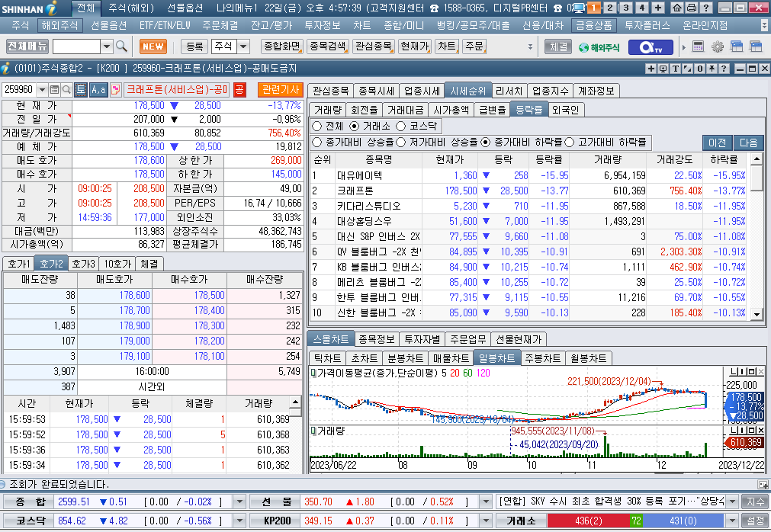Click the 토 icon button
771x532 pixels.
click(x=81, y=89)
